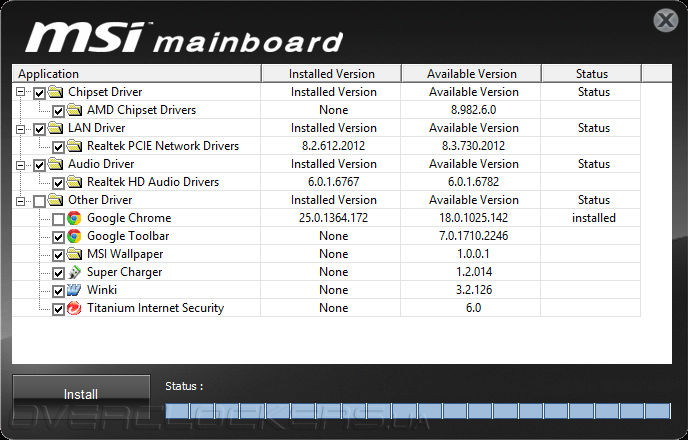Collapse the Chipset Driver tree node
Viewport: 688px width, 440px height.
[20, 93]
